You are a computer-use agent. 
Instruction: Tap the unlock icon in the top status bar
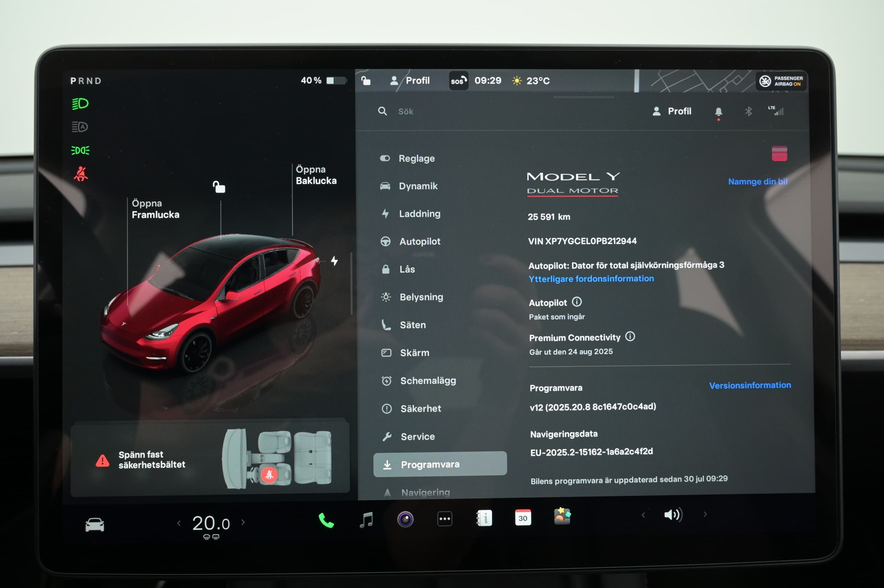click(x=366, y=80)
